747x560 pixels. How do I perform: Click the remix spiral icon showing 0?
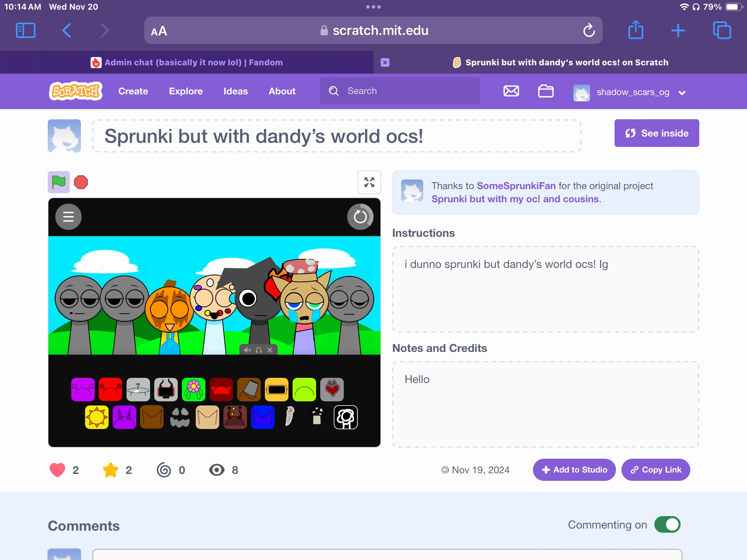[164, 470]
